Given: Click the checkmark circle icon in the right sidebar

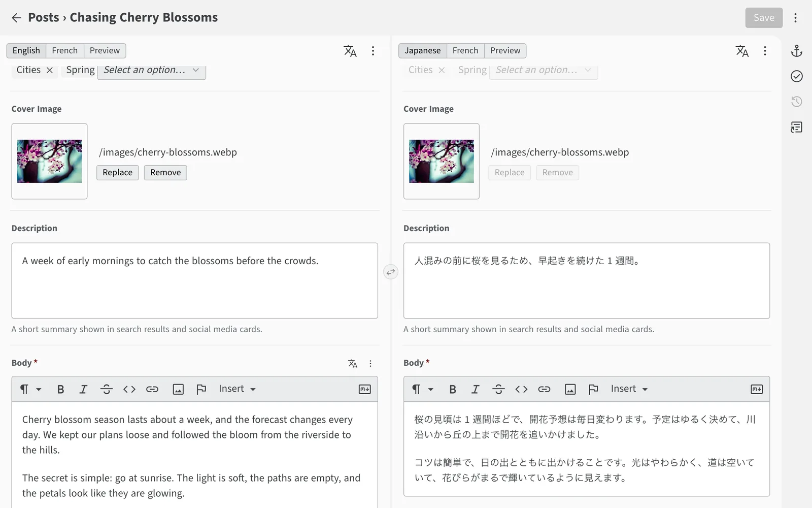Looking at the screenshot, I should coord(797,76).
